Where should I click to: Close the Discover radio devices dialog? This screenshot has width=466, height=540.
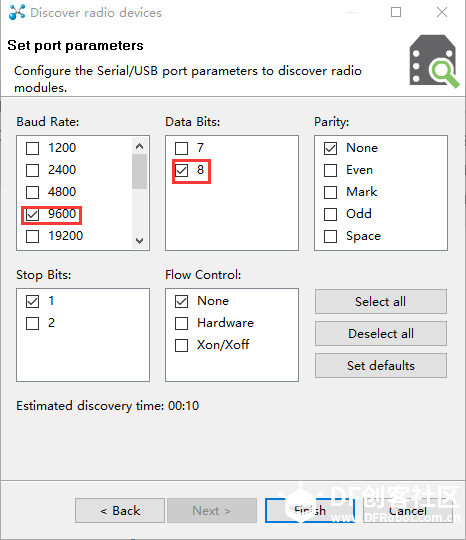[x=442, y=12]
